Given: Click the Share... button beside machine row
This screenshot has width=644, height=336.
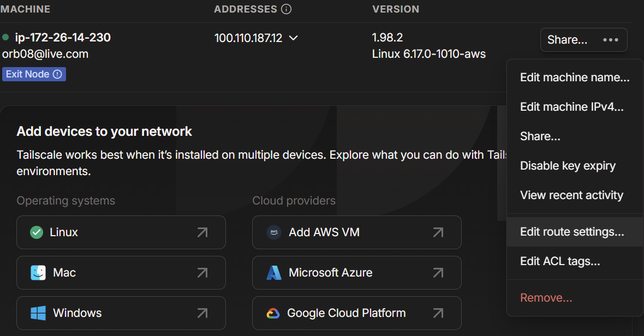Looking at the screenshot, I should click(x=567, y=40).
